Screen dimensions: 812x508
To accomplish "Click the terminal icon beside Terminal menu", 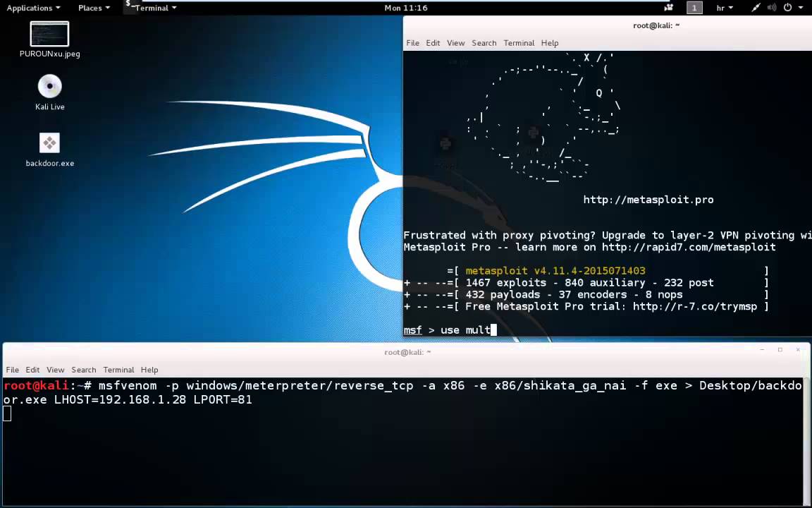I will (x=130, y=5).
